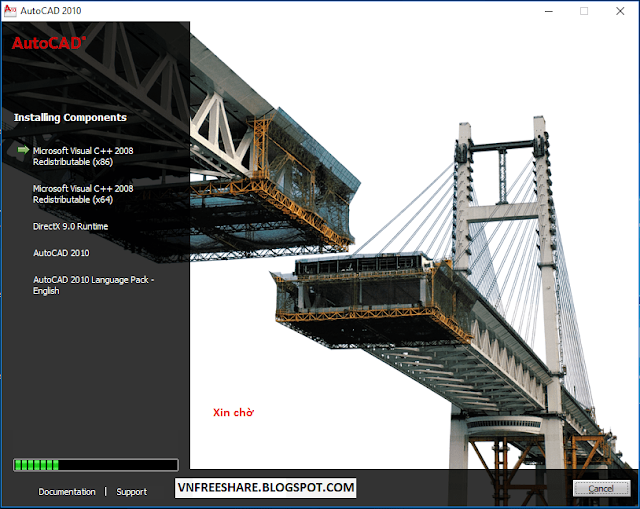Click the Cancel button

click(x=601, y=488)
